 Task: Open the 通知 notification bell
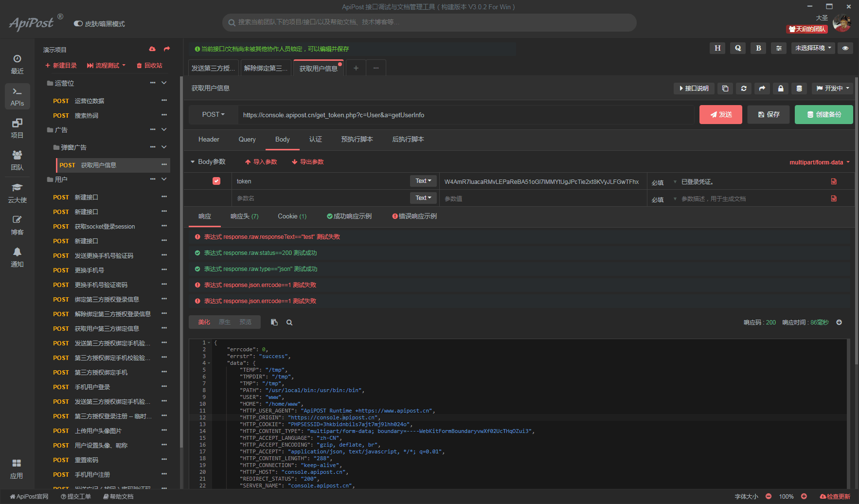coord(17,257)
